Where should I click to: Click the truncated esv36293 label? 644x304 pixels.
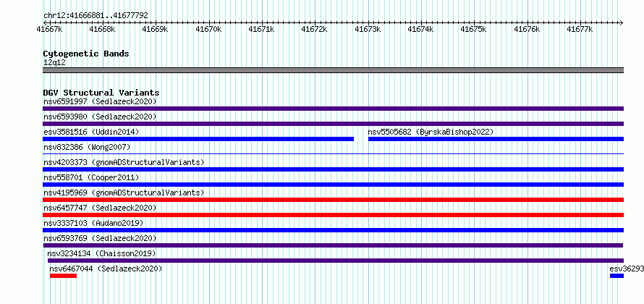click(x=627, y=269)
